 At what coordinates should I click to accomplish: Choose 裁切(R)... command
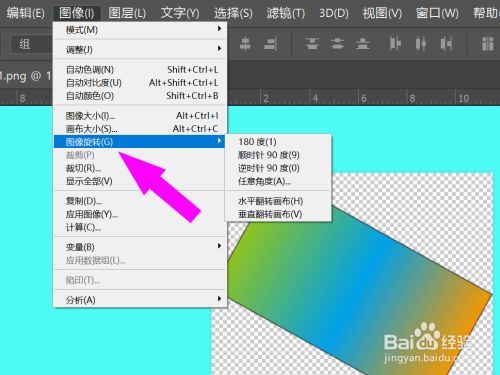point(140,168)
